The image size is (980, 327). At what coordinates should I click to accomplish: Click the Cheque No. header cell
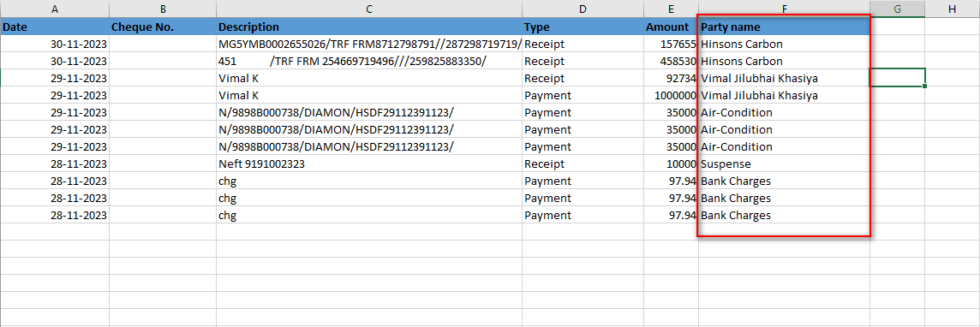pyautogui.click(x=163, y=27)
